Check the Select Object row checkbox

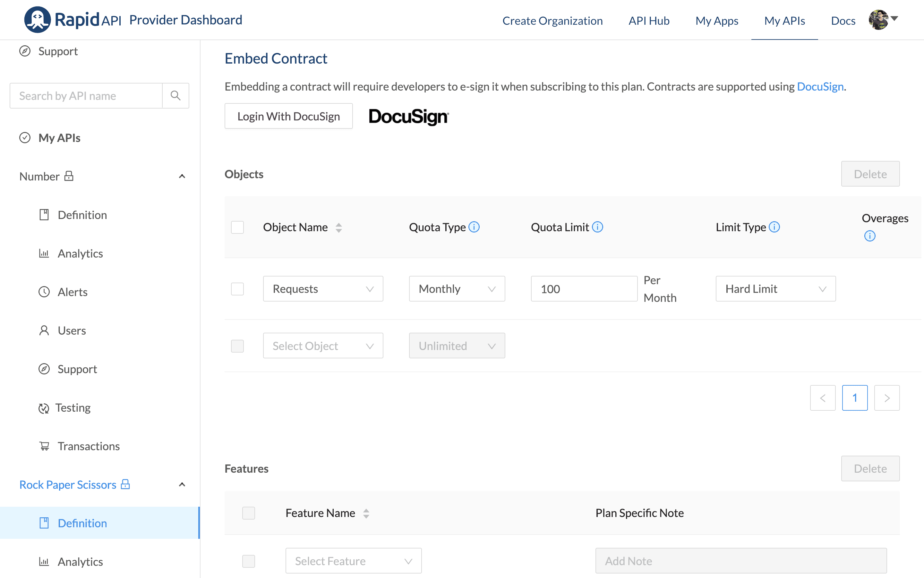coord(237,346)
